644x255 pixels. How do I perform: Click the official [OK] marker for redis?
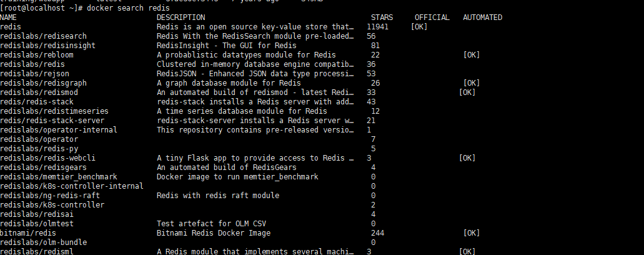coord(420,27)
